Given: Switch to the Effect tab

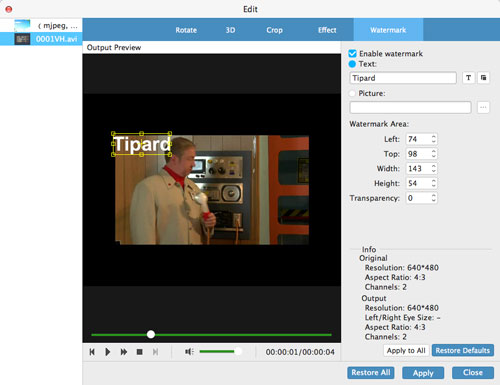Looking at the screenshot, I should 327,30.
